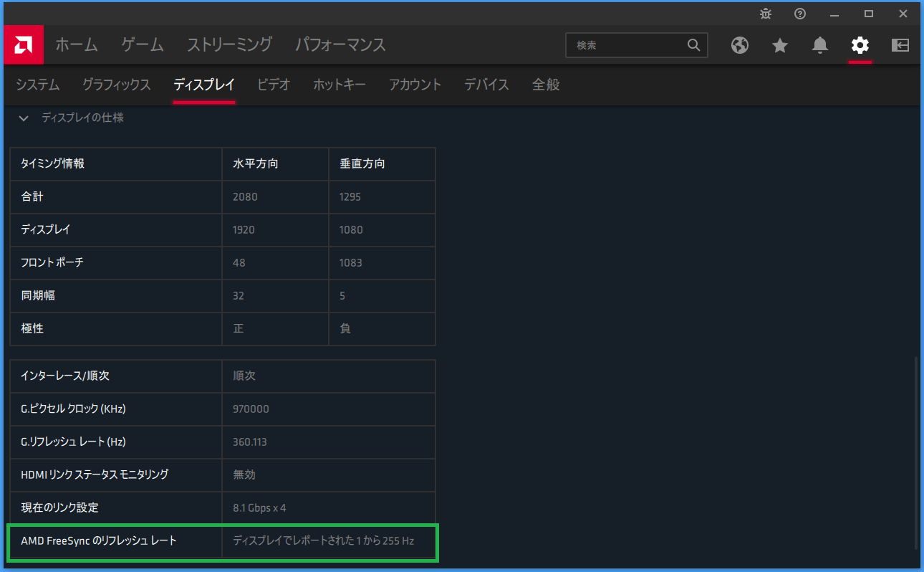The width and height of the screenshot is (924, 572).
Task: Click the 1295 vertical total value
Action: pos(350,196)
